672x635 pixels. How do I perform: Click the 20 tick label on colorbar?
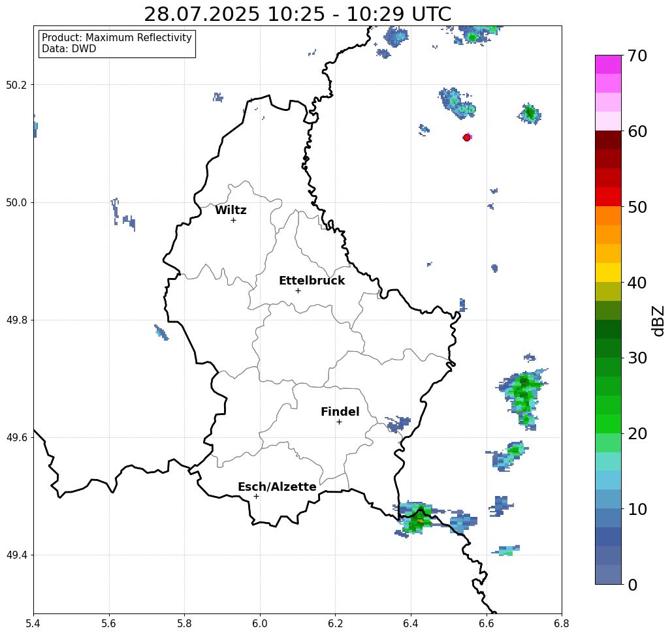pos(637,433)
